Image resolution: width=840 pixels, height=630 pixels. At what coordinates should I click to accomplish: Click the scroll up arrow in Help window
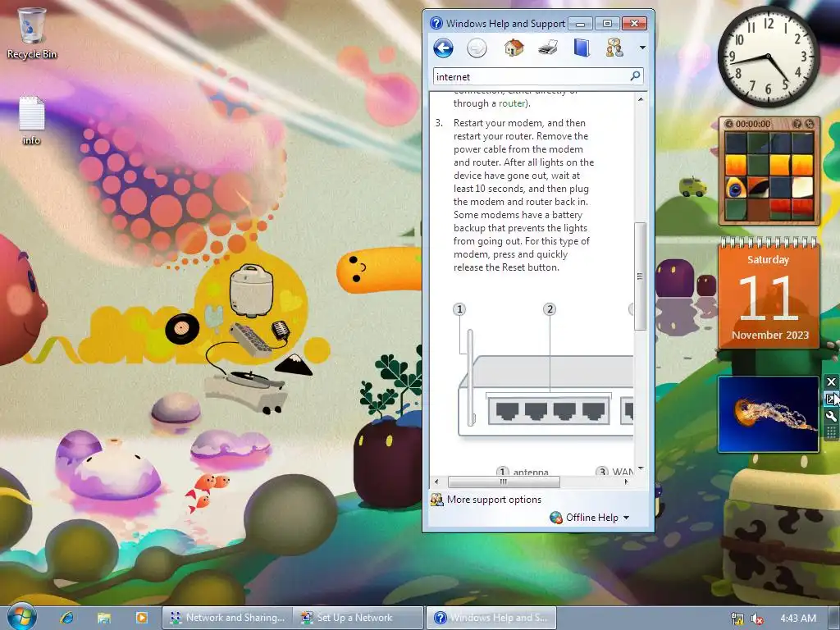640,99
